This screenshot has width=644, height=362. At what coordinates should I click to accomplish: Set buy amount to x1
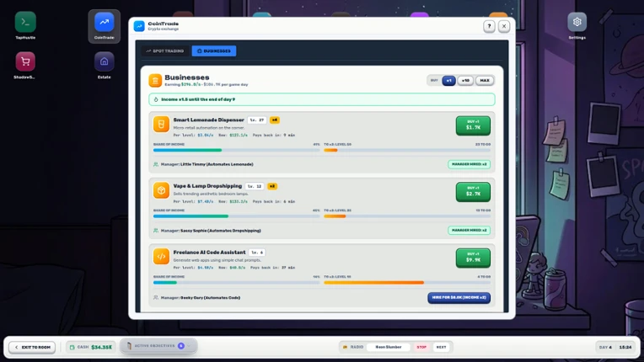tap(449, 80)
